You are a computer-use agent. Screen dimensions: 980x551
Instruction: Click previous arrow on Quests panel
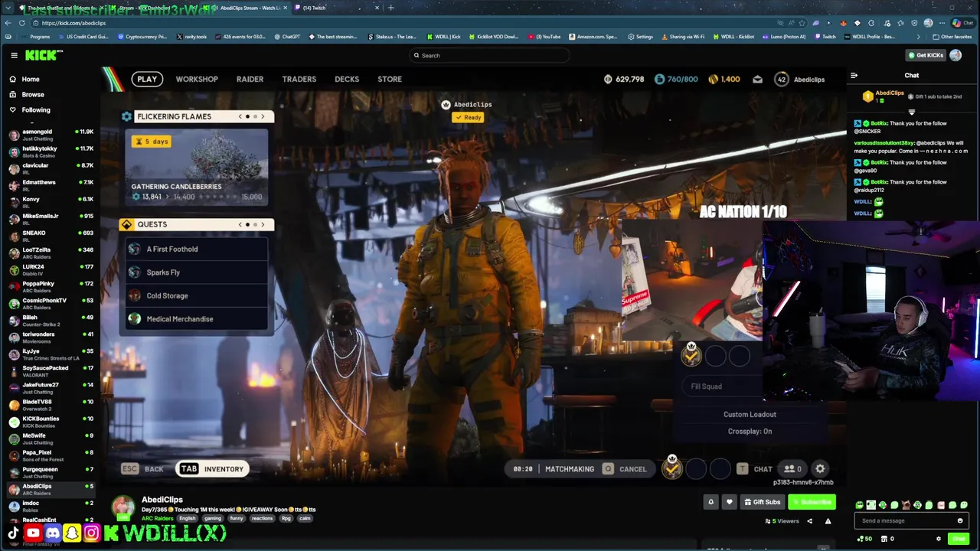[240, 224]
